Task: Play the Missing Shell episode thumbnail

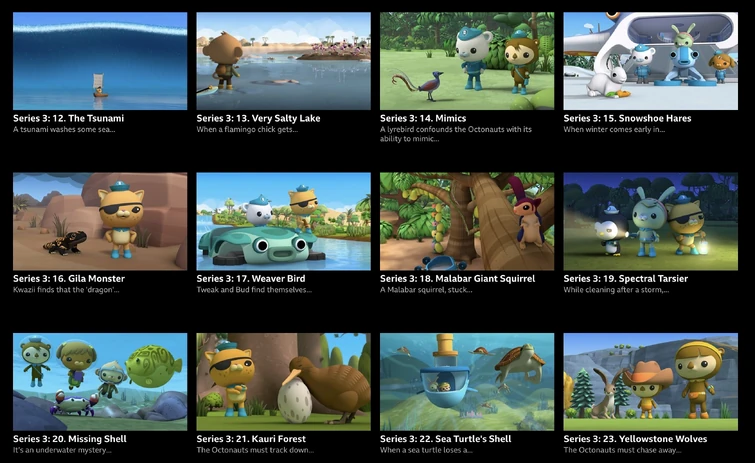Action: (100, 382)
